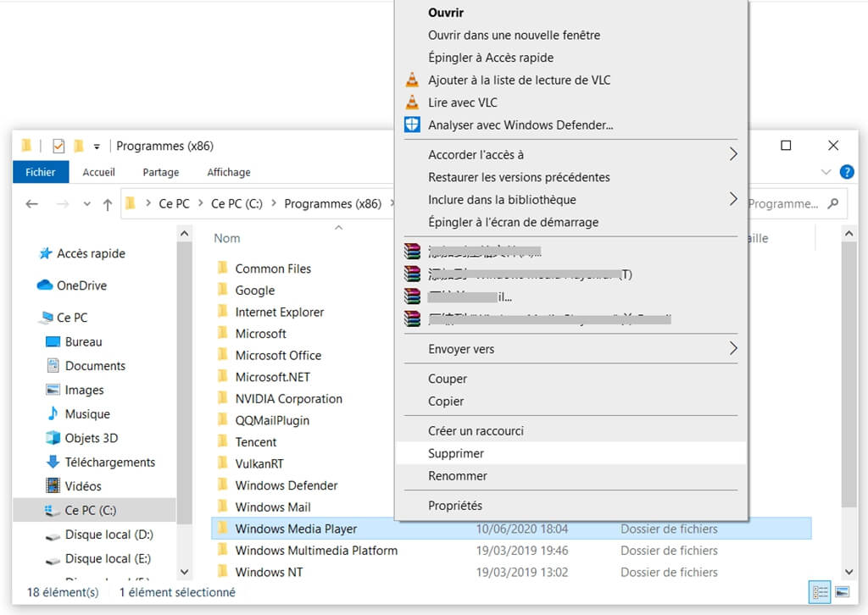This screenshot has width=868, height=615.
Task: Select the 'Microsoft Office' folder
Action: click(278, 355)
